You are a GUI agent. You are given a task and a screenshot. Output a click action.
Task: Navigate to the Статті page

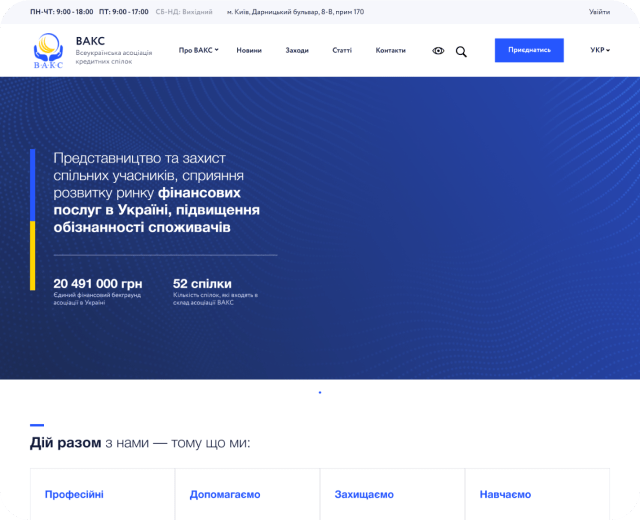pyautogui.click(x=342, y=50)
